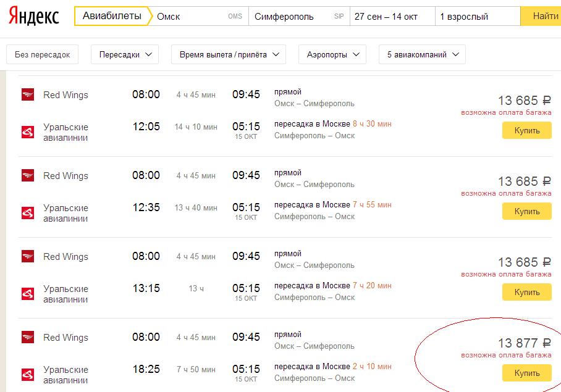Click Уральские авиалинии logo beside 12:35 flight

[28, 212]
